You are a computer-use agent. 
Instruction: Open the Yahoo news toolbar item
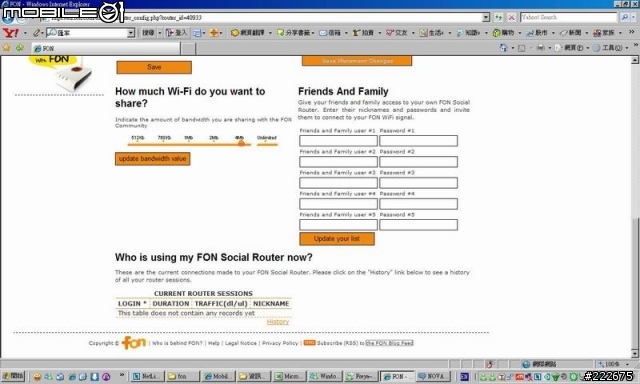(570, 33)
